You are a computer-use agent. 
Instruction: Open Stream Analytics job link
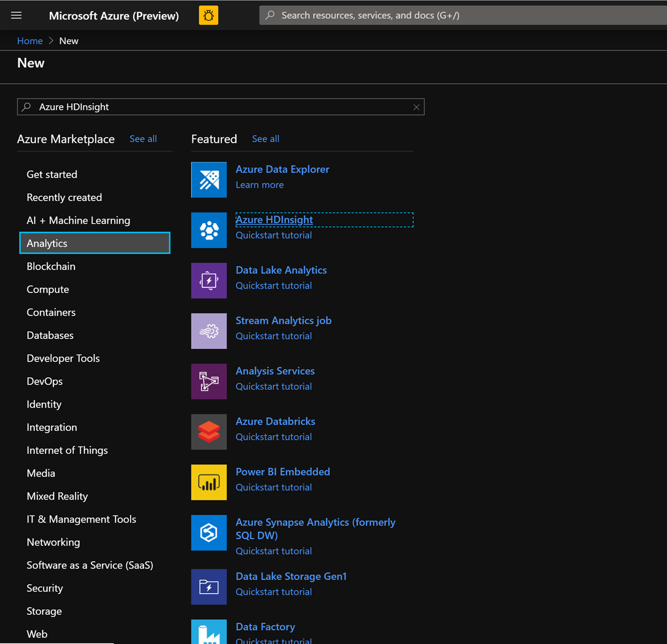tap(283, 320)
